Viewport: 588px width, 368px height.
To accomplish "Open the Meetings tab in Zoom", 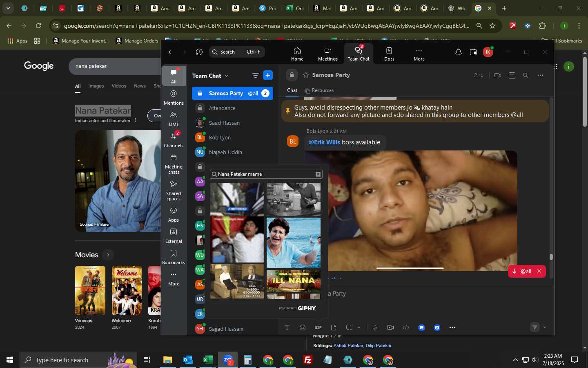I will (x=328, y=54).
